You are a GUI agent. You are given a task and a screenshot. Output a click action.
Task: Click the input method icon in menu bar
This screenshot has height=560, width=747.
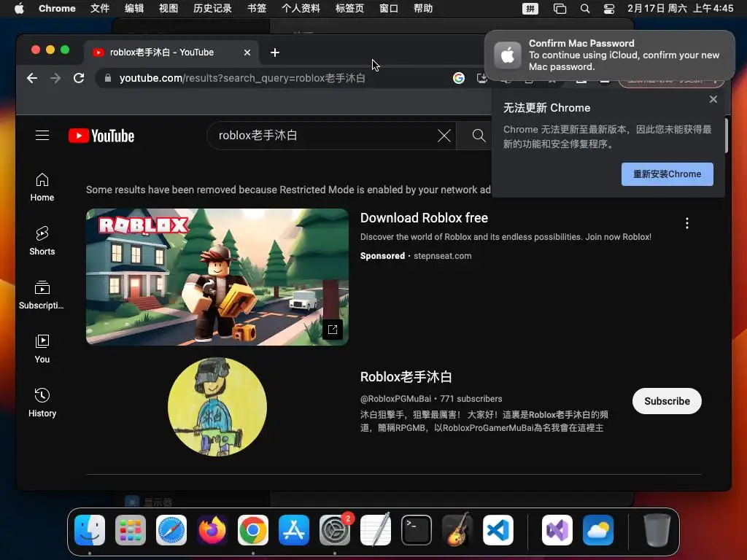tap(530, 9)
